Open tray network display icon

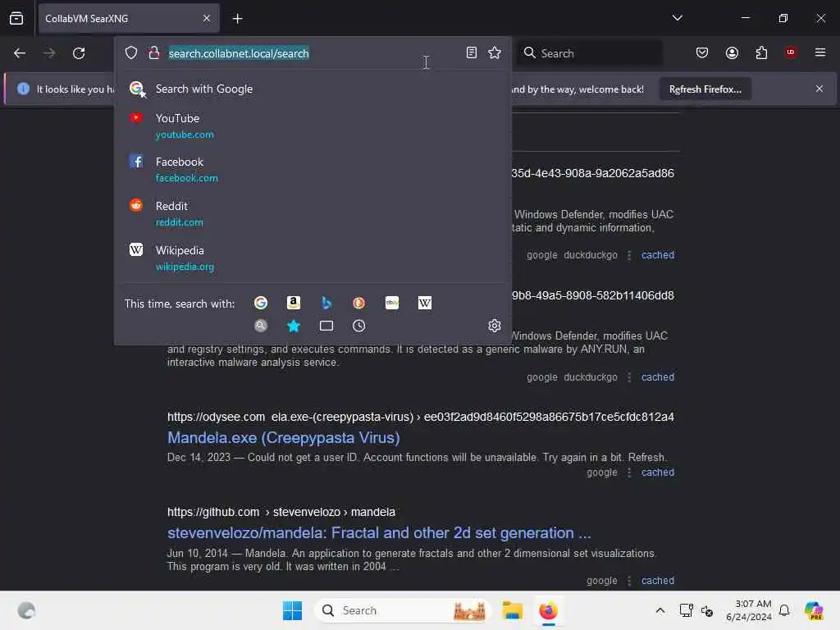(x=686, y=610)
